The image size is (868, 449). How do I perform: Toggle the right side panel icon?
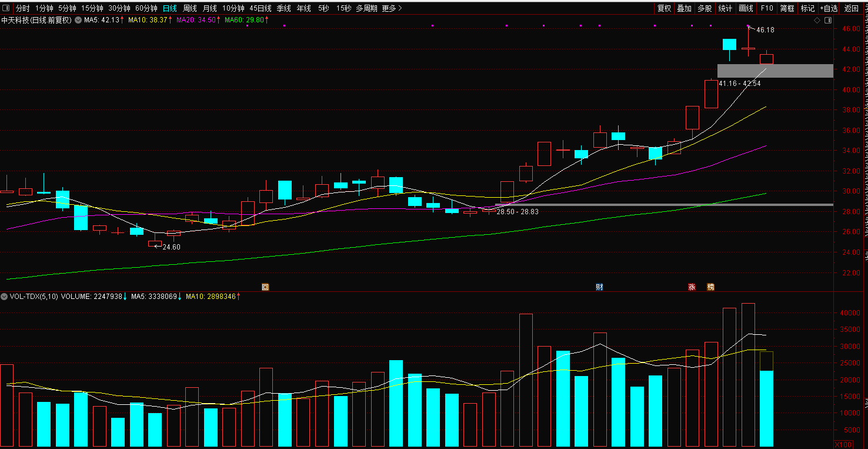click(x=827, y=21)
